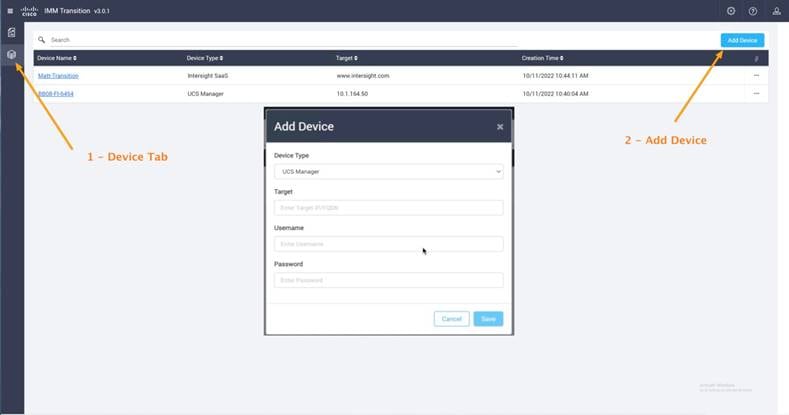The width and height of the screenshot is (789, 415).
Task: Close the Add Device dialog with the X
Action: (x=500, y=127)
